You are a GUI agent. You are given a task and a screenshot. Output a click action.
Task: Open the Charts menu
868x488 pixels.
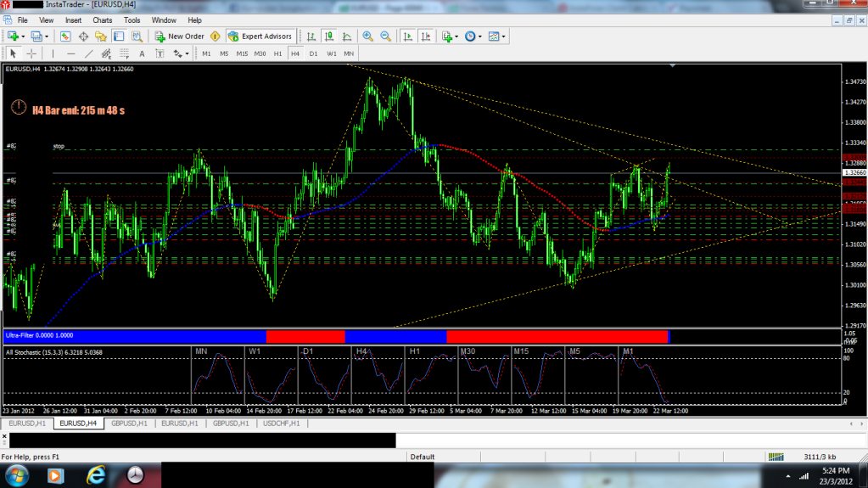(103, 20)
